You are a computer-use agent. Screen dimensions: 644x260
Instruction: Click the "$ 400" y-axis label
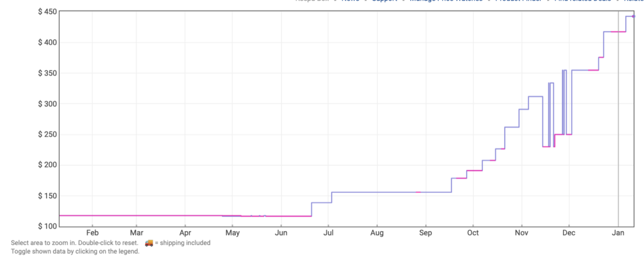46,42
